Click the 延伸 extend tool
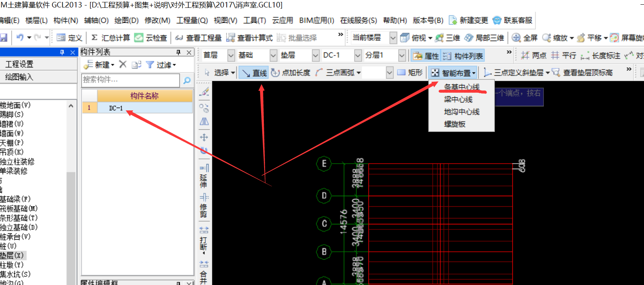644x285 pixels. (x=204, y=176)
